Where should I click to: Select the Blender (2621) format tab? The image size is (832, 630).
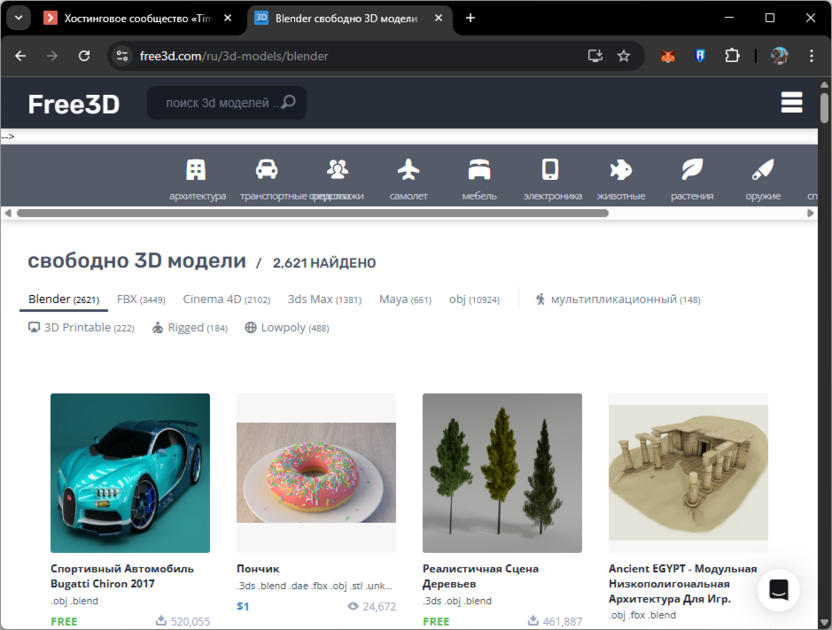(x=64, y=299)
